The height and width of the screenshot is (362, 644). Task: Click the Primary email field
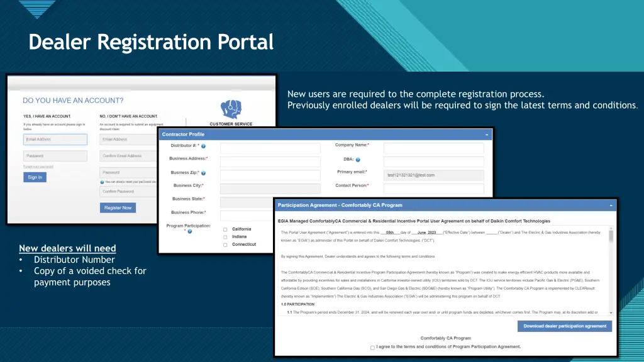pyautogui.click(x=434, y=175)
